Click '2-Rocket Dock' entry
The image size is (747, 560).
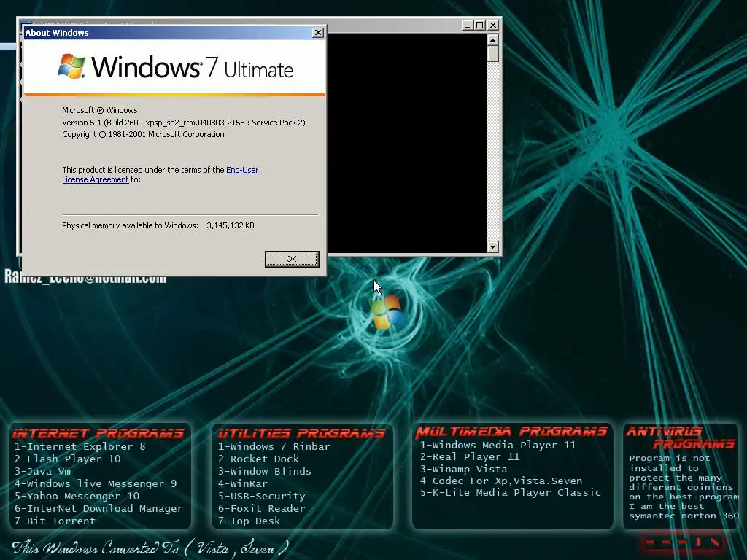click(x=259, y=459)
